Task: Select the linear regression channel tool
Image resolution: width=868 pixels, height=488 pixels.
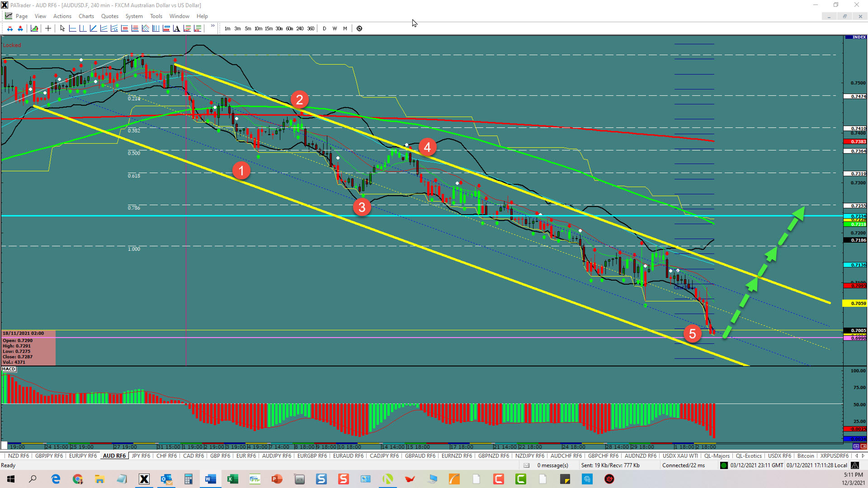Action: (114, 29)
